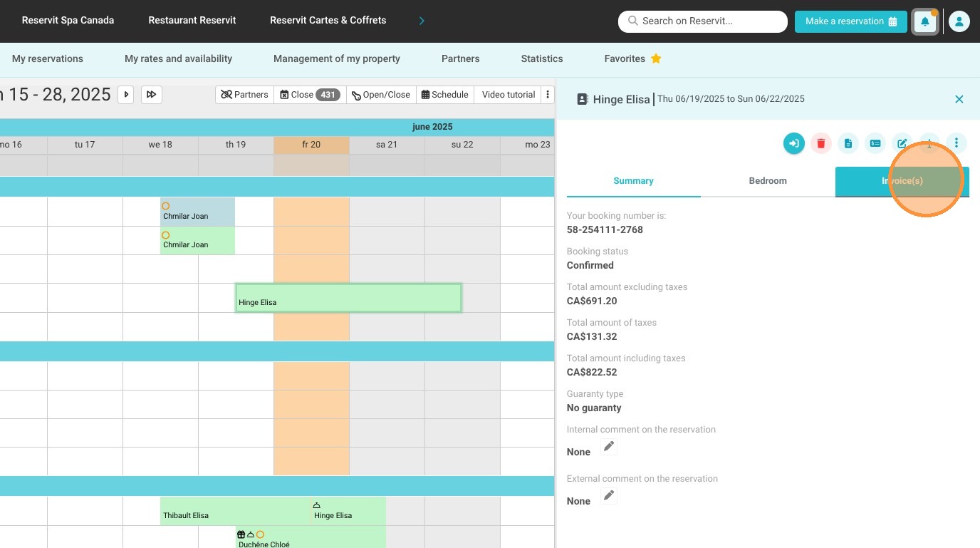Open the document icon in reservation panel
The image size is (980, 548).
point(848,143)
